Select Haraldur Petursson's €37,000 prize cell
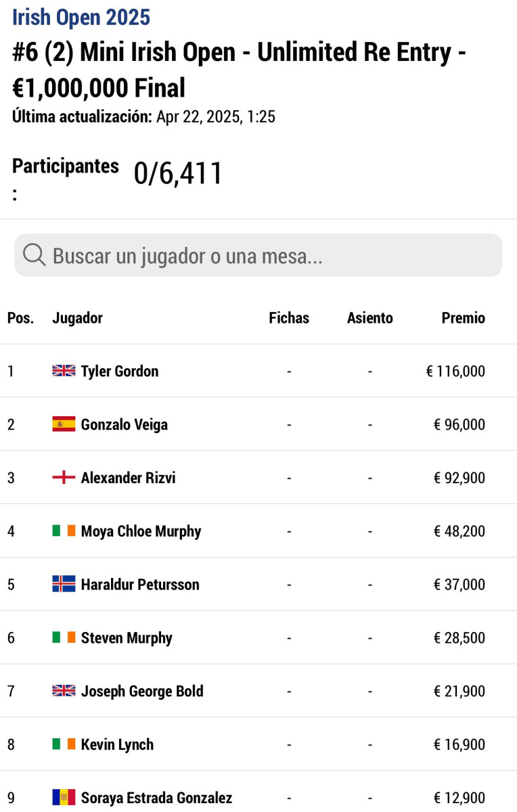Viewport: 517px width, 812px height. 459,584
